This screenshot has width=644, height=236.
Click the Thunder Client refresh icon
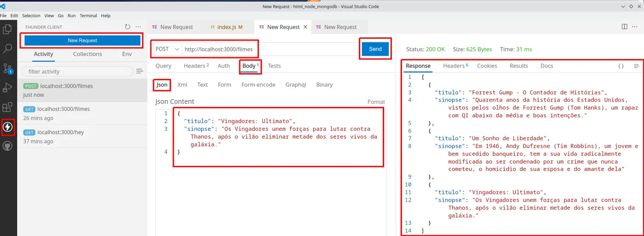click(127, 27)
